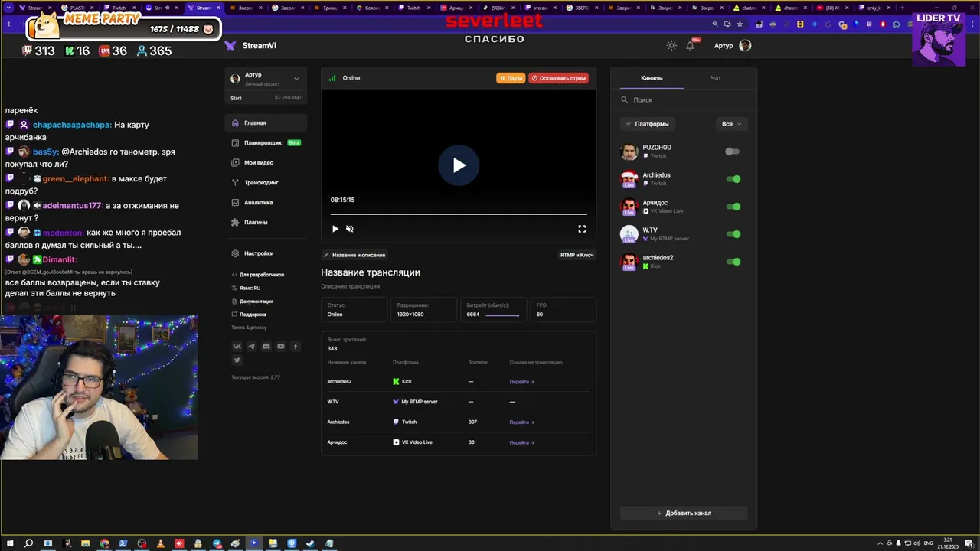
Task: Open Поддержка support link
Action: pyautogui.click(x=249, y=314)
